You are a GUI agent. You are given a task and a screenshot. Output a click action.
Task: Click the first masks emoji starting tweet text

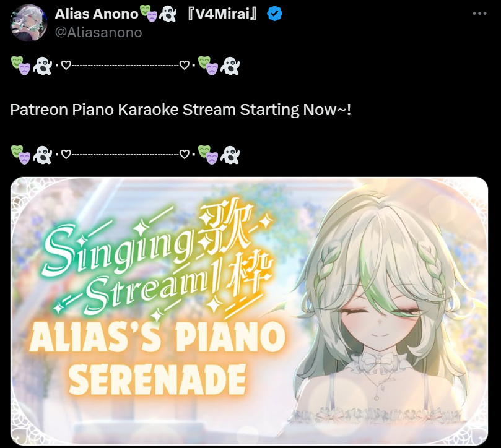tap(21, 66)
